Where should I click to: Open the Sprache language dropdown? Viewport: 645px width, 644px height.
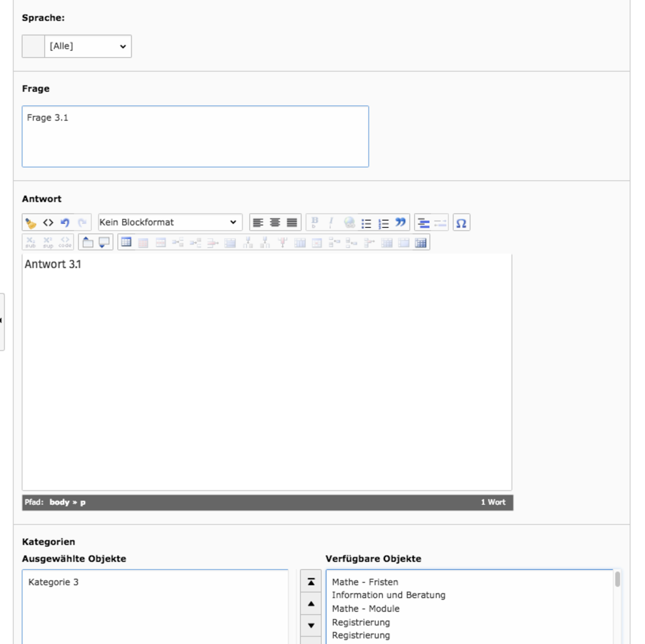pyautogui.click(x=88, y=46)
